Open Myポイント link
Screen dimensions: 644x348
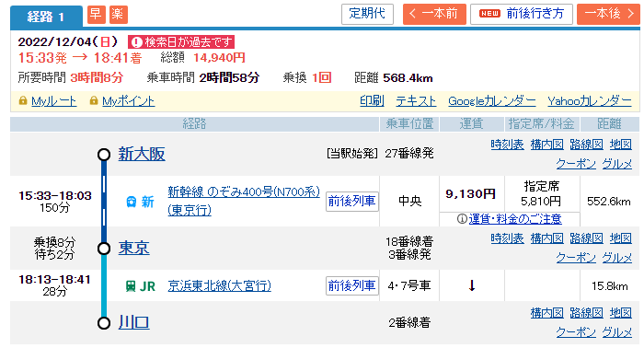pyautogui.click(x=128, y=101)
